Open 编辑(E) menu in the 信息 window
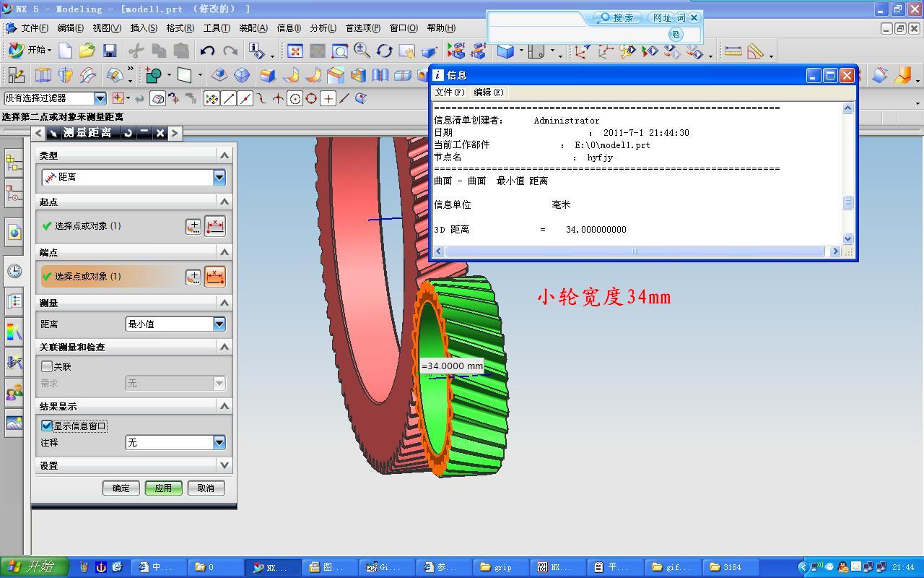Image resolution: width=924 pixels, height=578 pixels. click(489, 92)
